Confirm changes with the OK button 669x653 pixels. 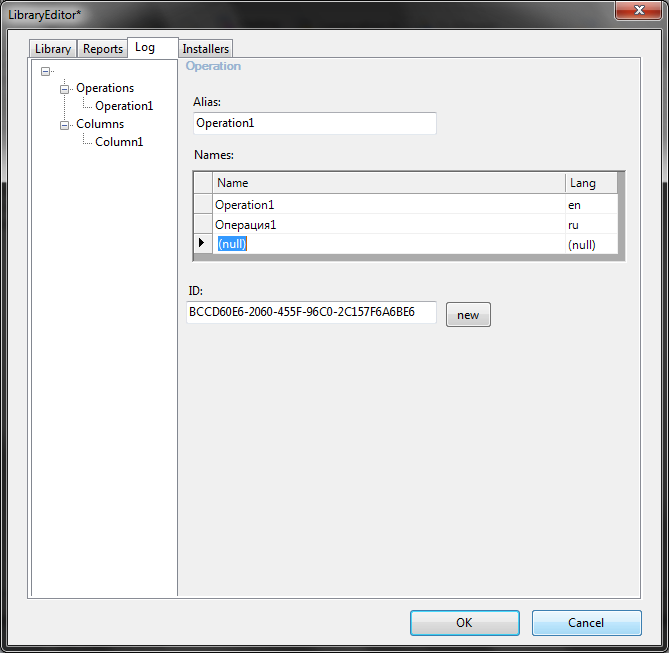[464, 623]
